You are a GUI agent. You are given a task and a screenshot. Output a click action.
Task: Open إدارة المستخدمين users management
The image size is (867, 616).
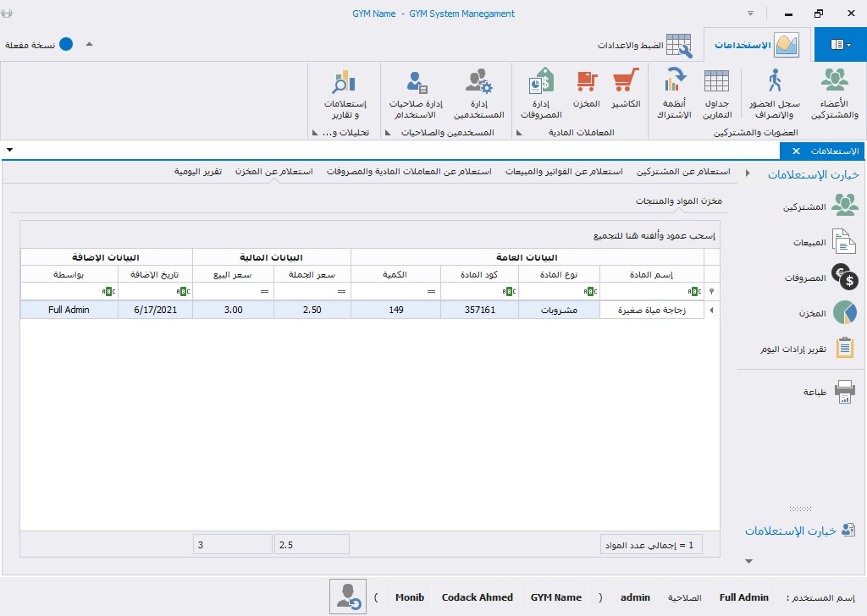(479, 93)
